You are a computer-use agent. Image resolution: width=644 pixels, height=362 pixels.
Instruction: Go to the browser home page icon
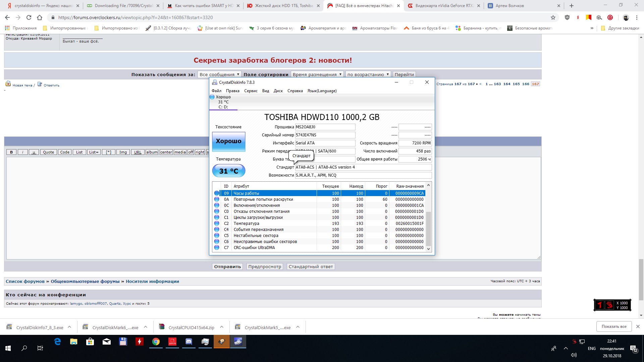point(40,17)
